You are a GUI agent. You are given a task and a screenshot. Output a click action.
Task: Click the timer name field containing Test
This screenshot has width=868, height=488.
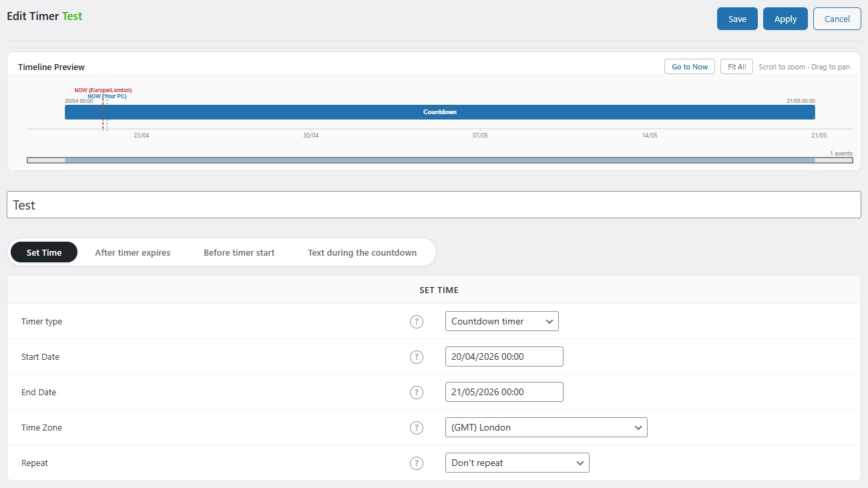tap(433, 205)
